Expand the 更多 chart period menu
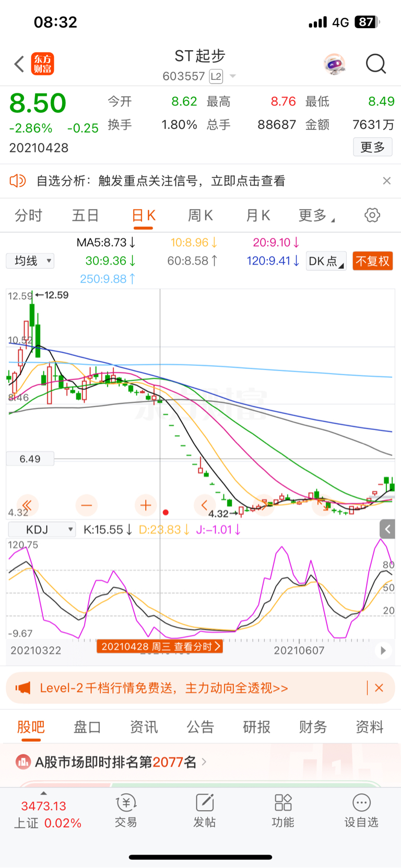401x868 pixels. tap(316, 215)
